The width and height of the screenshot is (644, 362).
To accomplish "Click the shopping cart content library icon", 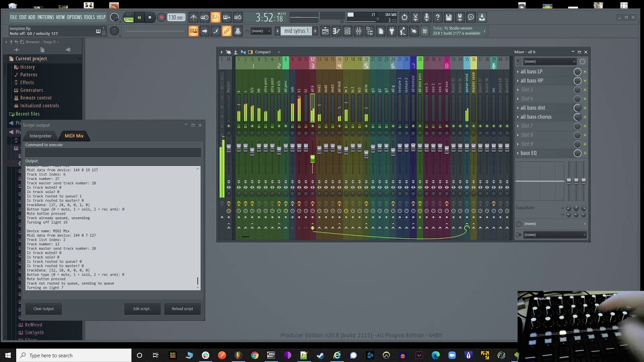I will [425, 31].
